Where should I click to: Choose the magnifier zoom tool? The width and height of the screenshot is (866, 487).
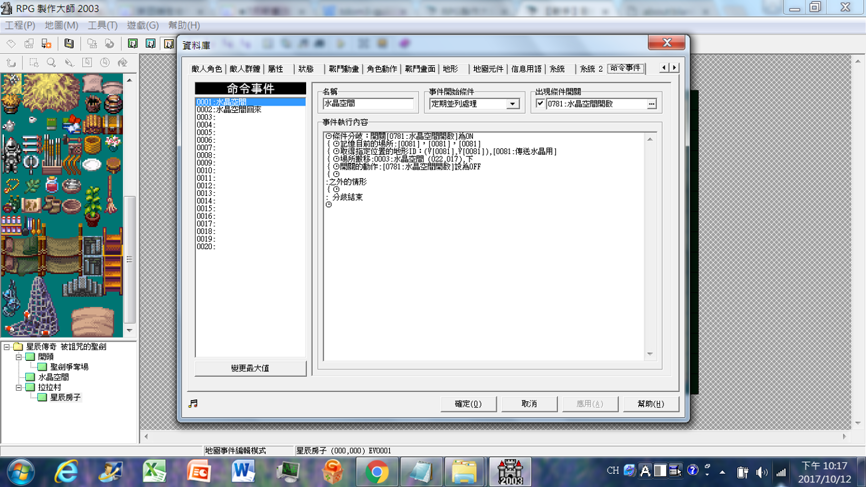click(51, 62)
